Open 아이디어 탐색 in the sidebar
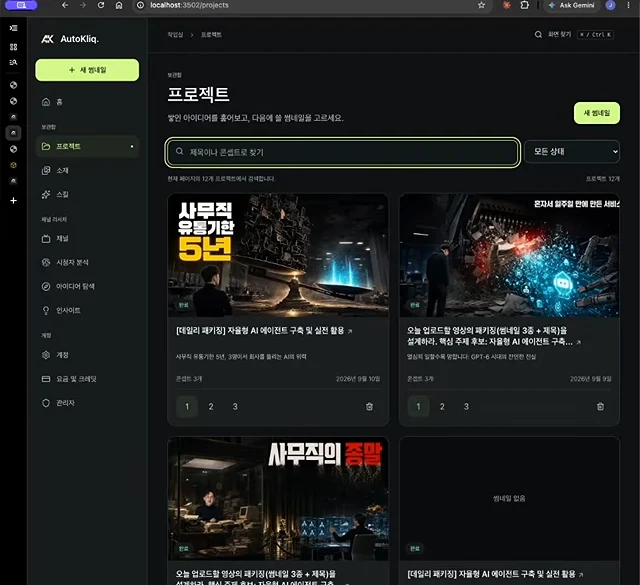Viewport: 640px width, 585px height. 87,286
